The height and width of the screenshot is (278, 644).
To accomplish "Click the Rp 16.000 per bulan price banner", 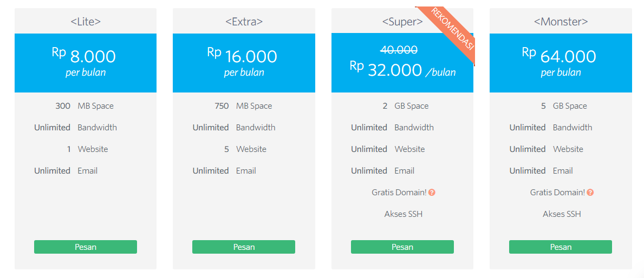I will point(244,63).
